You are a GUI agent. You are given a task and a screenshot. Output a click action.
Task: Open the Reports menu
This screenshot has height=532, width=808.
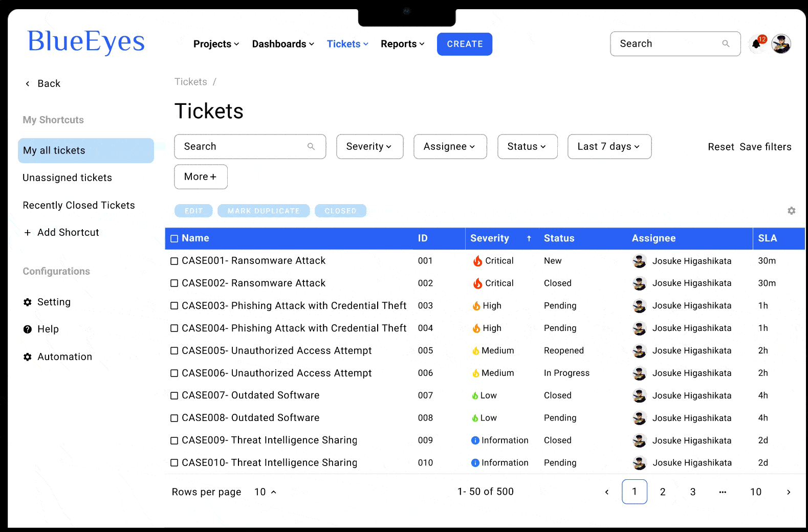pos(402,44)
